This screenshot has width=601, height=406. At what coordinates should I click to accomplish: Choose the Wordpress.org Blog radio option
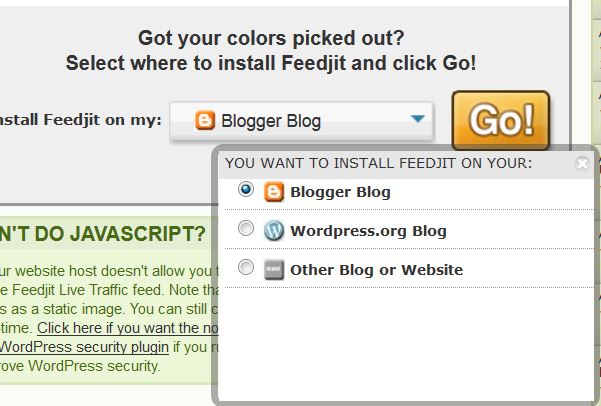click(246, 228)
